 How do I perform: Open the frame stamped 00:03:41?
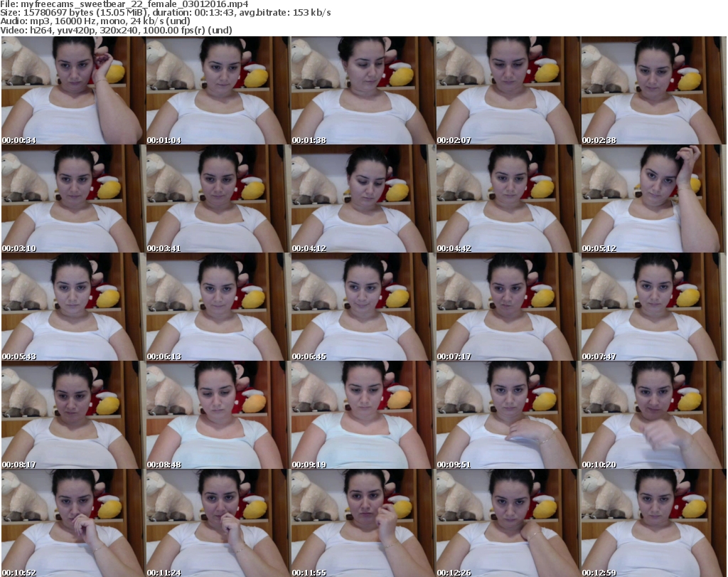pos(218,198)
